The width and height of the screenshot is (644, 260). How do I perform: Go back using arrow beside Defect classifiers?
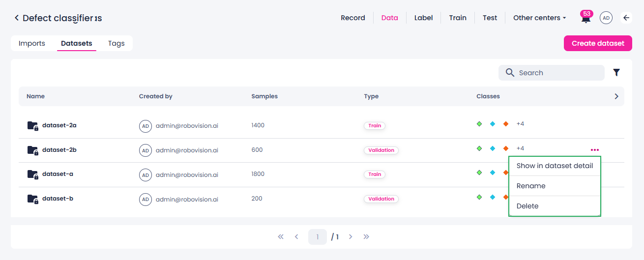[16, 18]
